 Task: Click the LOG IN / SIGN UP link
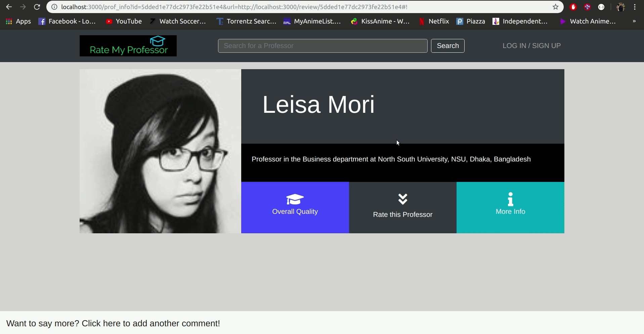[531, 46]
